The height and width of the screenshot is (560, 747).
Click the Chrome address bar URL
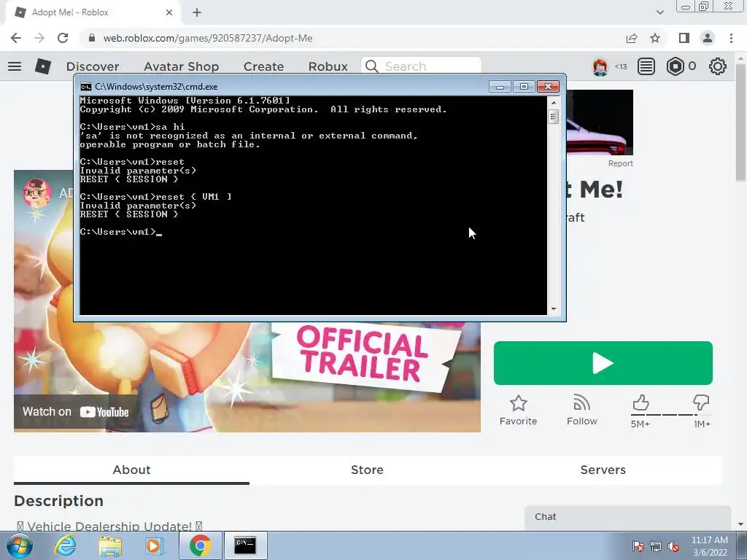pyautogui.click(x=208, y=38)
